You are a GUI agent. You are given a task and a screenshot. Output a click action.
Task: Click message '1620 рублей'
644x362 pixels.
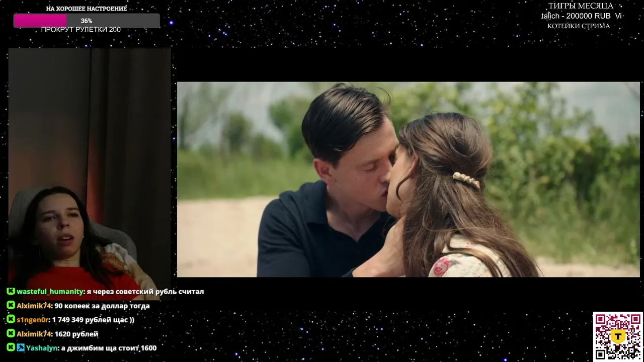[x=76, y=334]
